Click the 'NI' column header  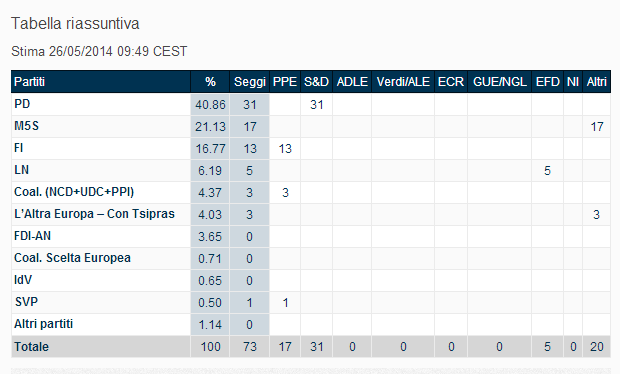573,82
